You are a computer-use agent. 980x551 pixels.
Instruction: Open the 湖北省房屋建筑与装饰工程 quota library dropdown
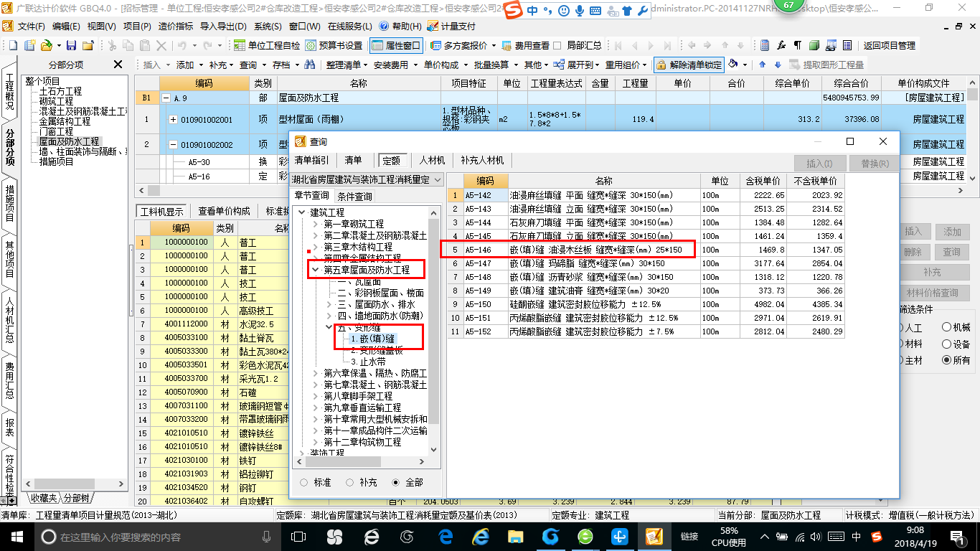click(x=367, y=179)
